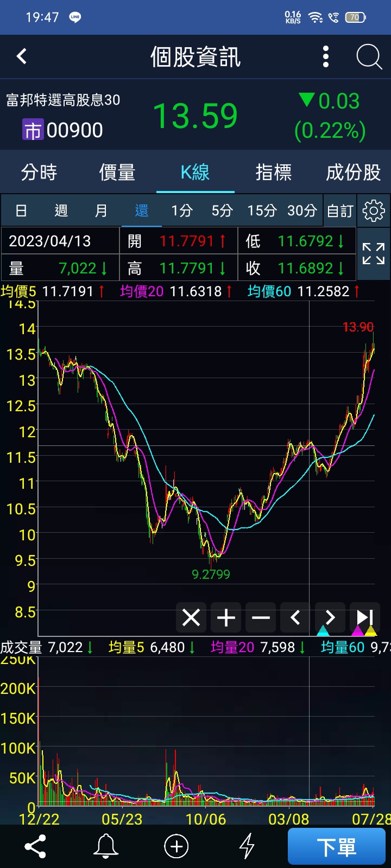Screen dimensions: 391x868
Task: Switch to 價量 tab
Action: pos(117,173)
